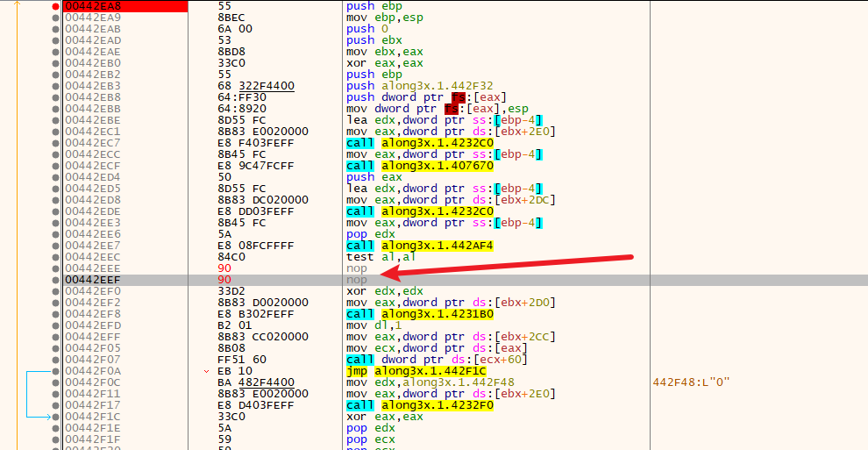Select mov eax,dword ptr ds:[ebx+2CC]

pos(452,337)
